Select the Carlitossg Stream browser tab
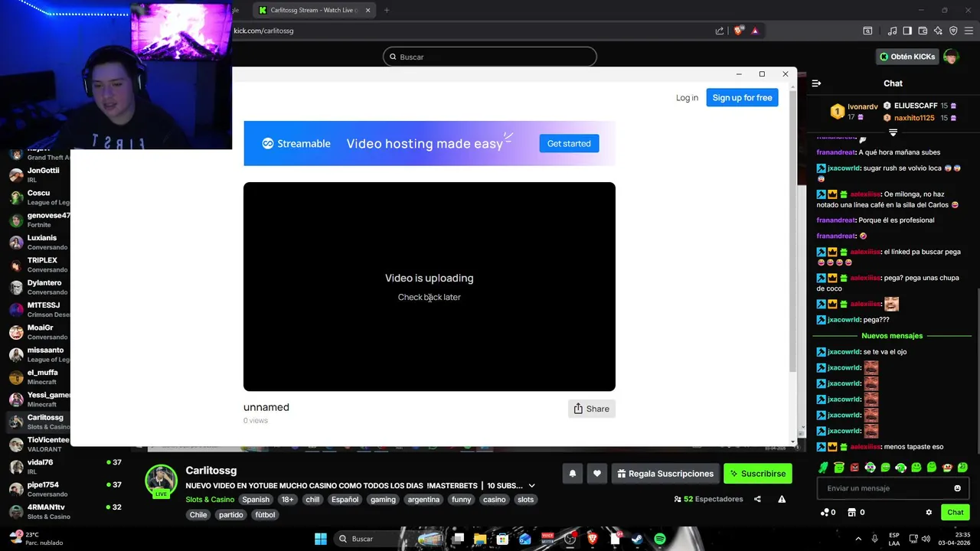 315,10
